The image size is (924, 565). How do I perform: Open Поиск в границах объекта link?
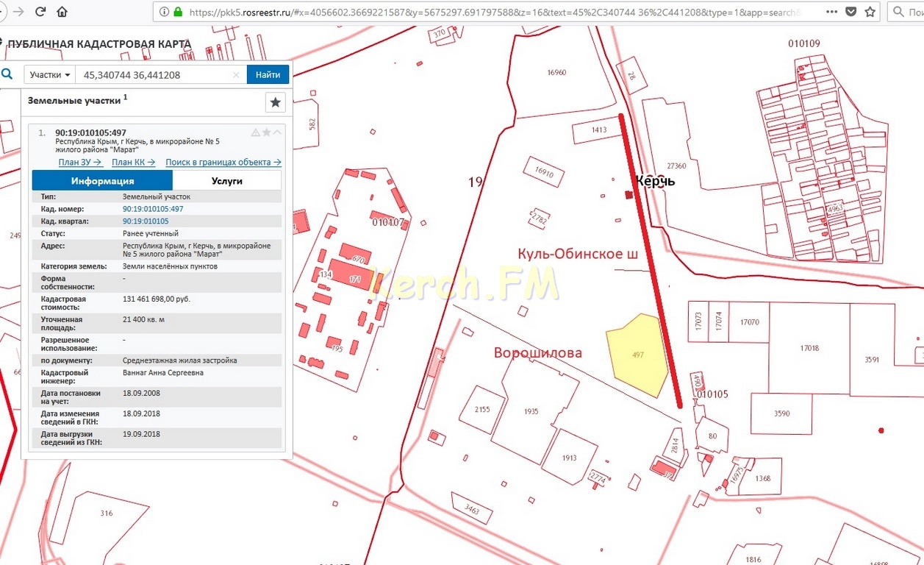(x=223, y=162)
